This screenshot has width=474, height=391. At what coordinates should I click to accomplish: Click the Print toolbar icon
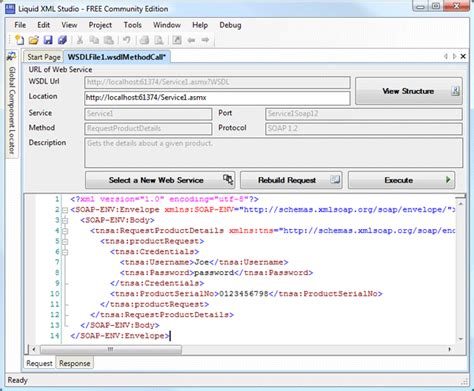click(144, 40)
